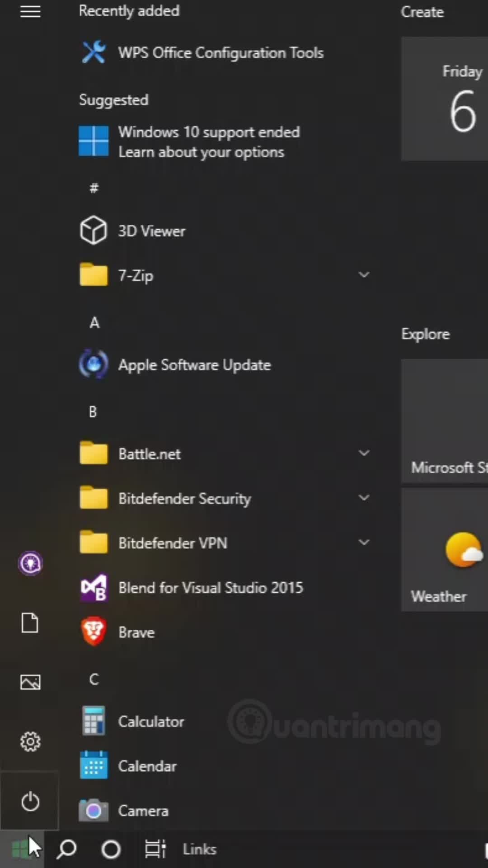Open the WPS Office Configuration Tools icon
Viewport: 488px width, 868px height.
(94, 52)
